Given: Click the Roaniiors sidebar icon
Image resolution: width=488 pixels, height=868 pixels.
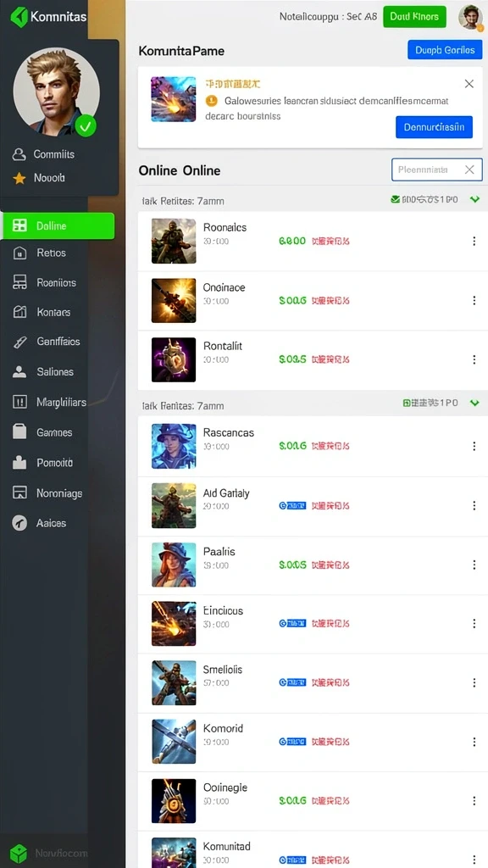Looking at the screenshot, I should point(19,282).
